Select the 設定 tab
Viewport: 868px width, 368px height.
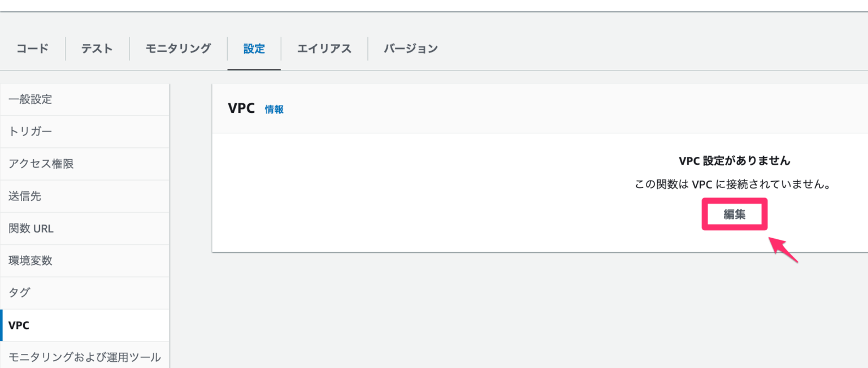[254, 49]
